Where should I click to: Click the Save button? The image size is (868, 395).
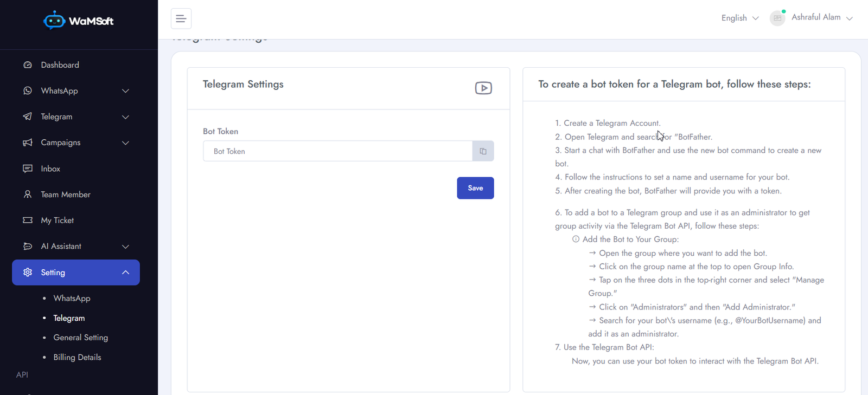[x=475, y=188]
